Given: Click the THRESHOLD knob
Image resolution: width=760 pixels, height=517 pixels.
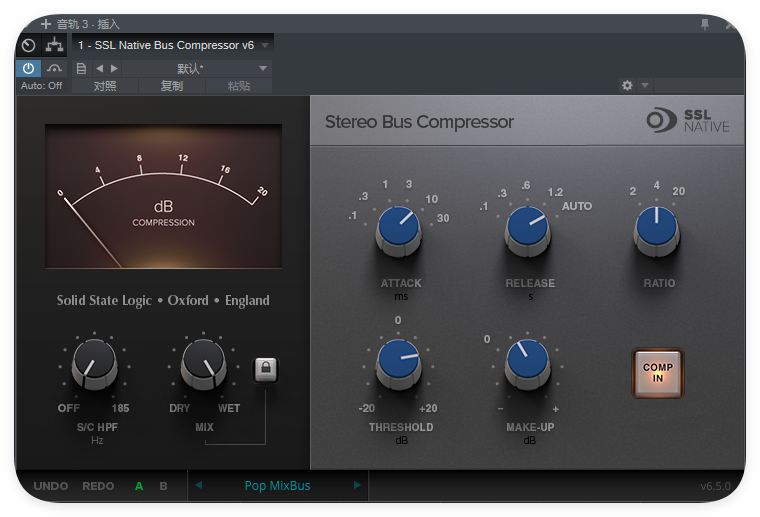Looking at the screenshot, I should [398, 362].
